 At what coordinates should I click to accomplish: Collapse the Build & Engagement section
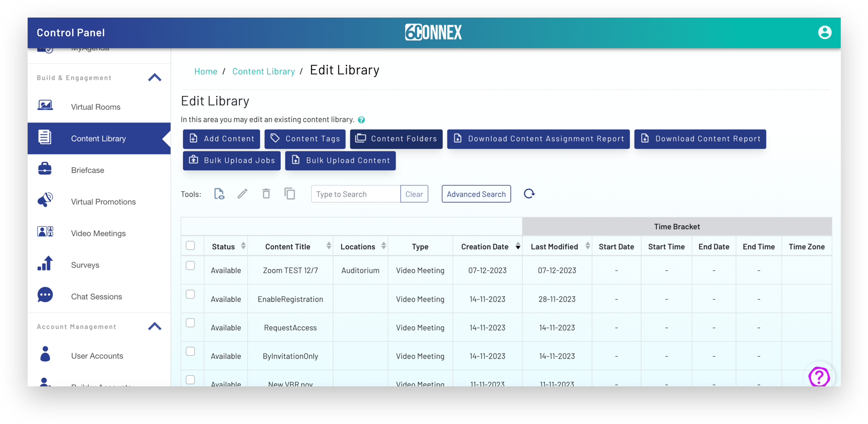tap(155, 77)
